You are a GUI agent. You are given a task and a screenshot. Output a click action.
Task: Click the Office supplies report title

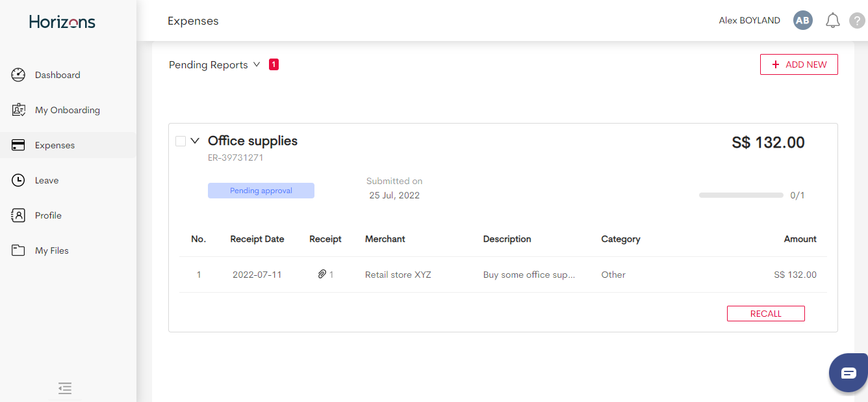253,141
